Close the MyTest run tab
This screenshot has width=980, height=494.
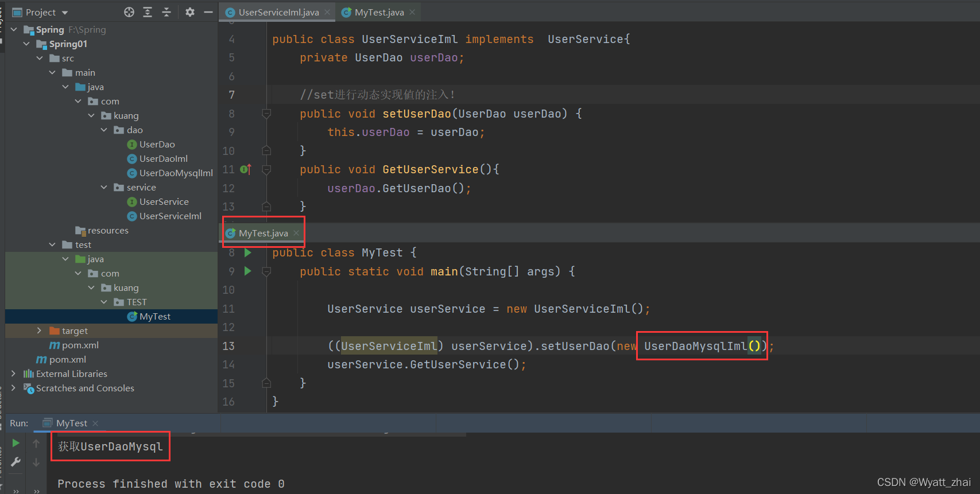tap(95, 423)
